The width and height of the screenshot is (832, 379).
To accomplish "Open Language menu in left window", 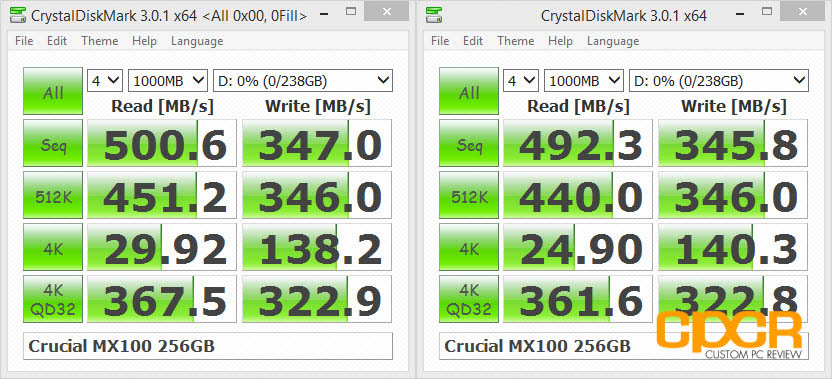I will point(197,41).
